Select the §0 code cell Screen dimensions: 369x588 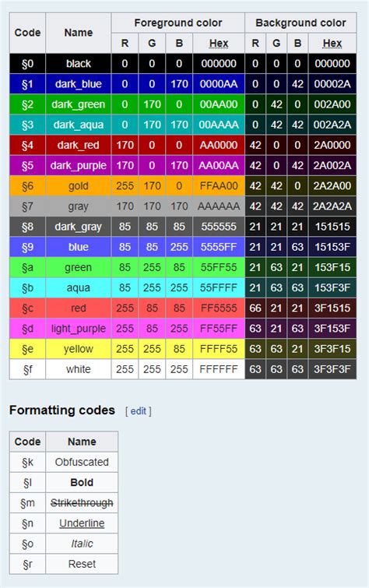coord(27,63)
